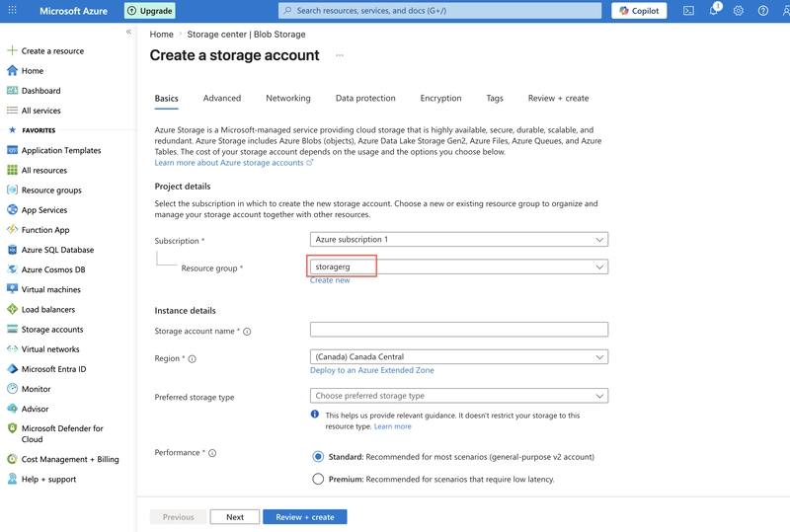Switch to the Encryption tab
The width and height of the screenshot is (790, 532).
pos(440,99)
